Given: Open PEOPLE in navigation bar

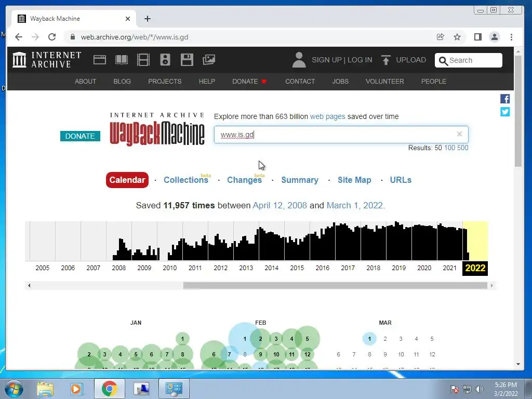Looking at the screenshot, I should [434, 82].
